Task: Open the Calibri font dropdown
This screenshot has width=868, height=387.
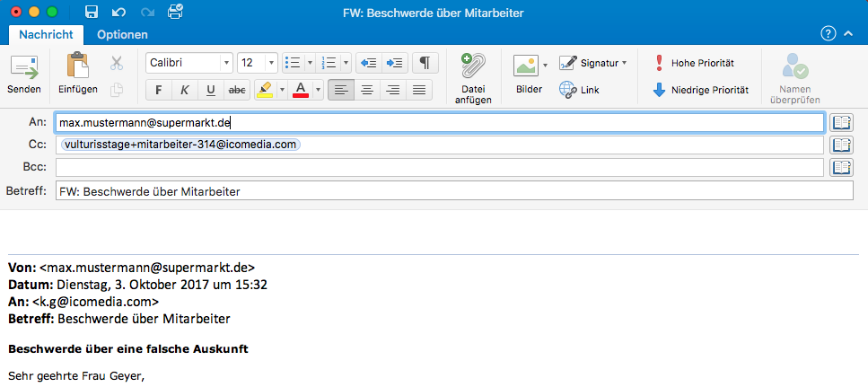Action: [x=226, y=63]
